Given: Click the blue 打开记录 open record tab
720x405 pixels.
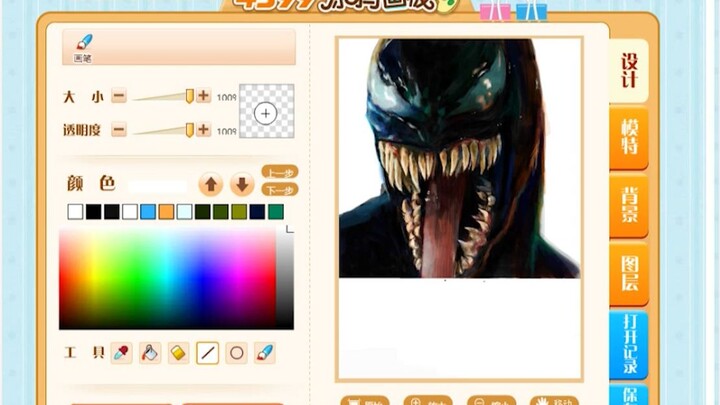Looking at the screenshot, I should [x=629, y=345].
